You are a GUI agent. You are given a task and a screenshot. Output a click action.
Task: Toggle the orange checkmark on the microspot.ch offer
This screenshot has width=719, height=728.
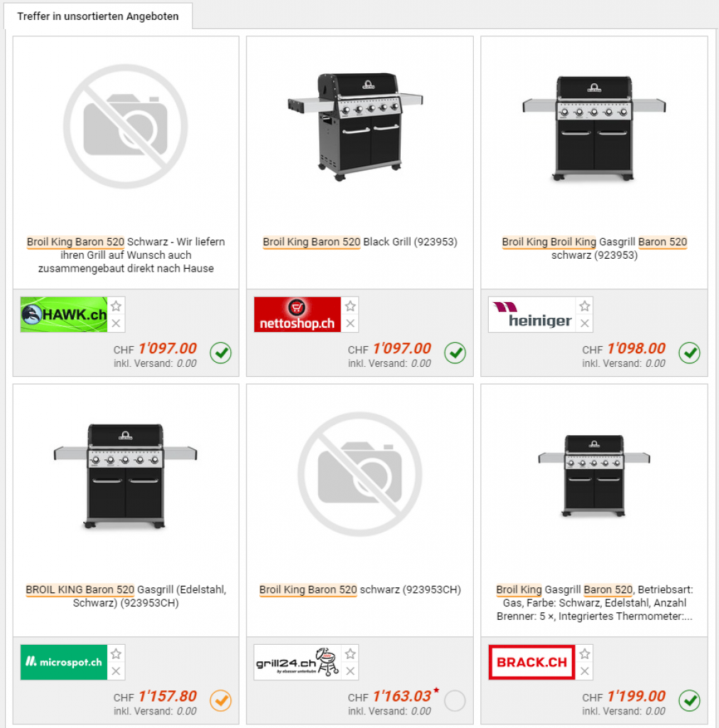click(x=221, y=700)
